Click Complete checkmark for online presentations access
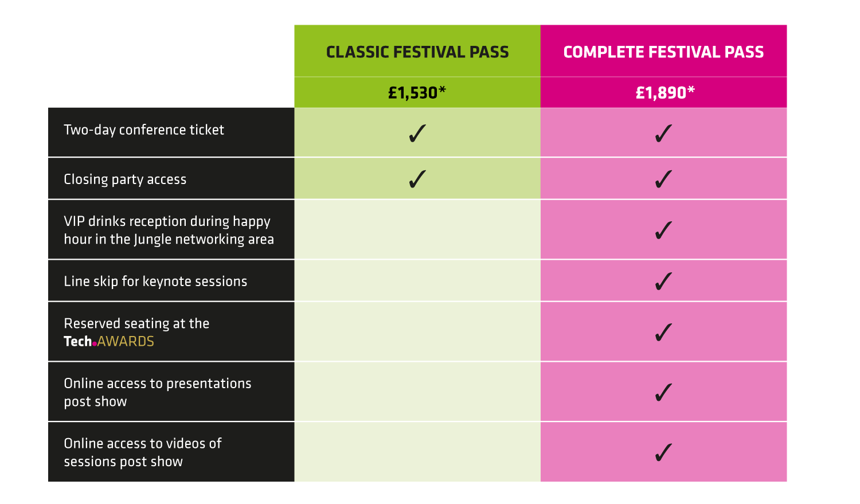 663,392
